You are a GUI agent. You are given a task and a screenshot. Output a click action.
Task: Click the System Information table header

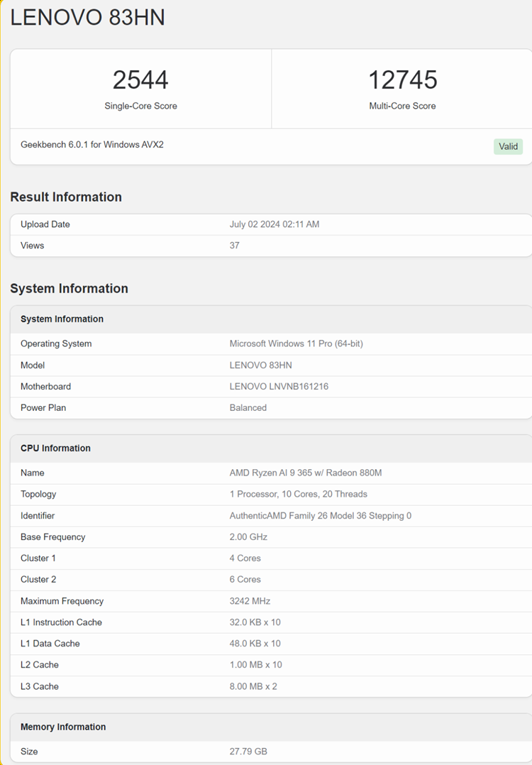[x=62, y=319]
